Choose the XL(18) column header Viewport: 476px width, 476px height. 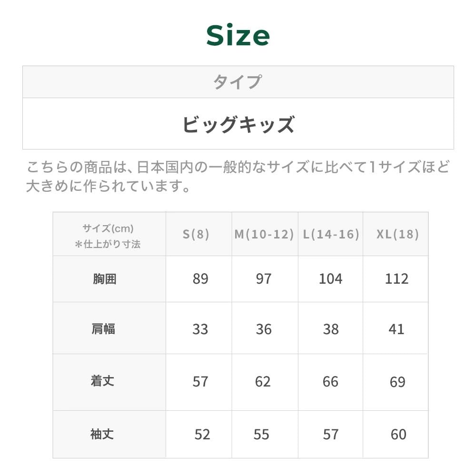tap(397, 234)
